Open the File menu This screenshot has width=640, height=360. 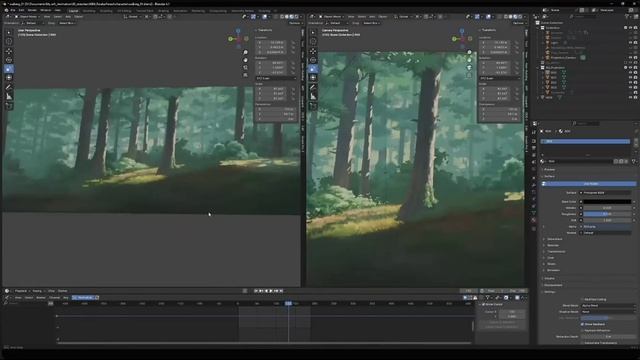(13, 10)
